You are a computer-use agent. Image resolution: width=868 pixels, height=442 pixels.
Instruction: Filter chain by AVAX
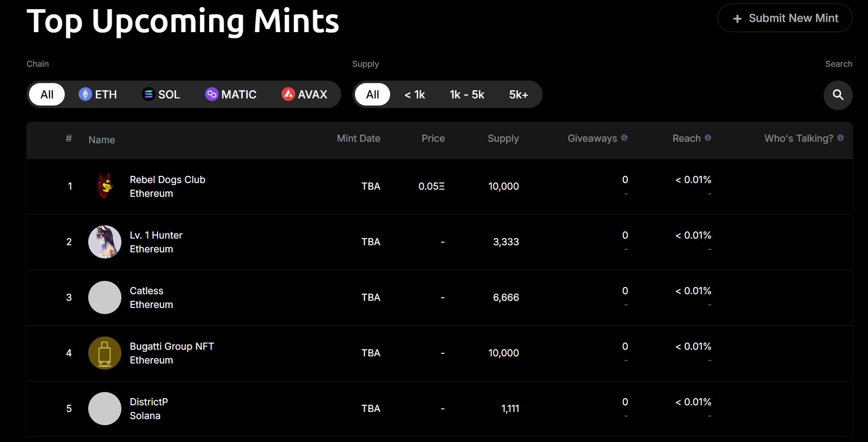point(304,94)
